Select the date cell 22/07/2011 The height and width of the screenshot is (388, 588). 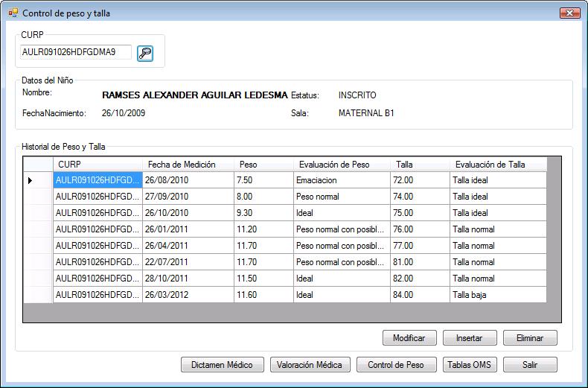[188, 262]
